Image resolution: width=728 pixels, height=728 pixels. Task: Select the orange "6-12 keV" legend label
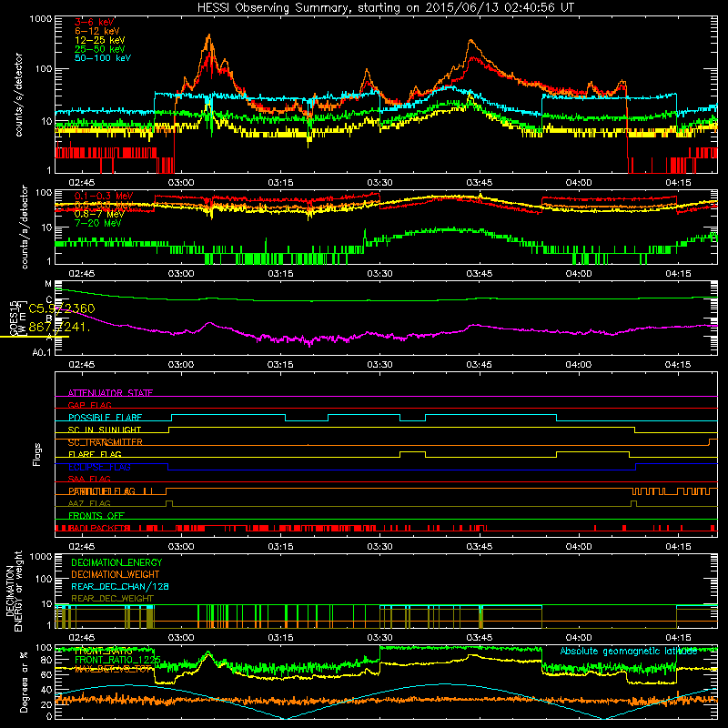coord(97,31)
